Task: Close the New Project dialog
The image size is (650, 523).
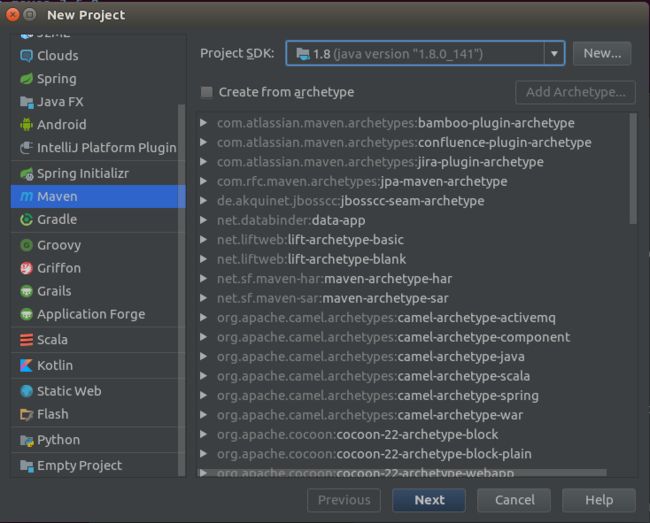Action: click(13, 15)
